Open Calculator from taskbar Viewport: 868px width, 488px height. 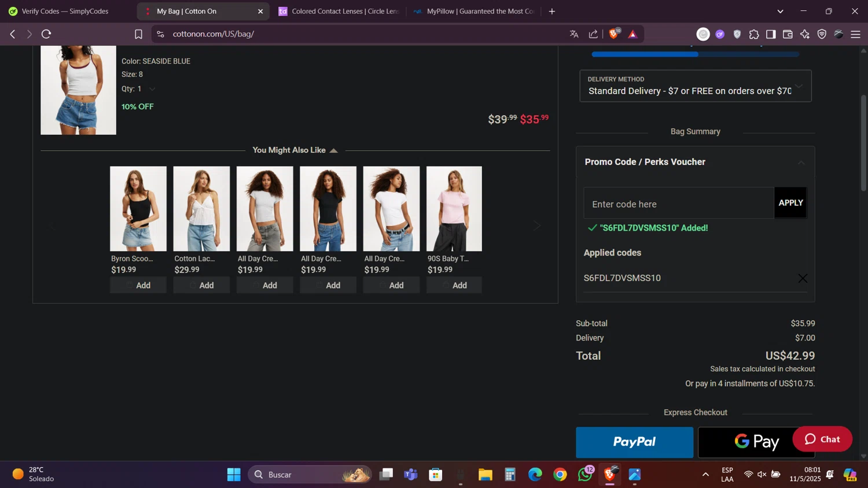pos(510,475)
